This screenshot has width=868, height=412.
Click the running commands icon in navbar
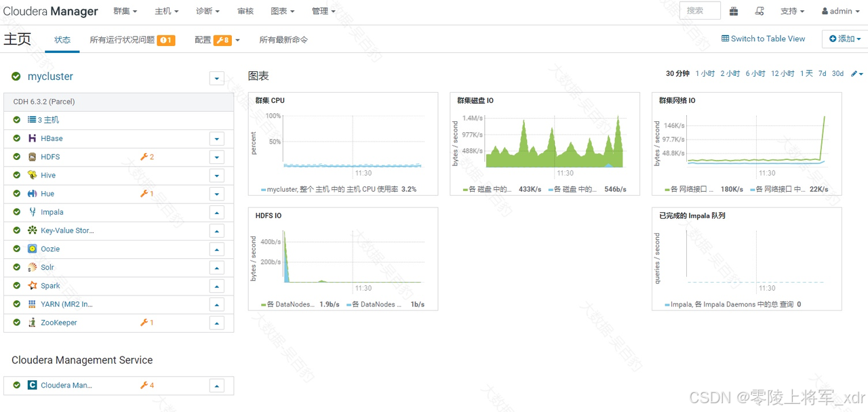(759, 11)
